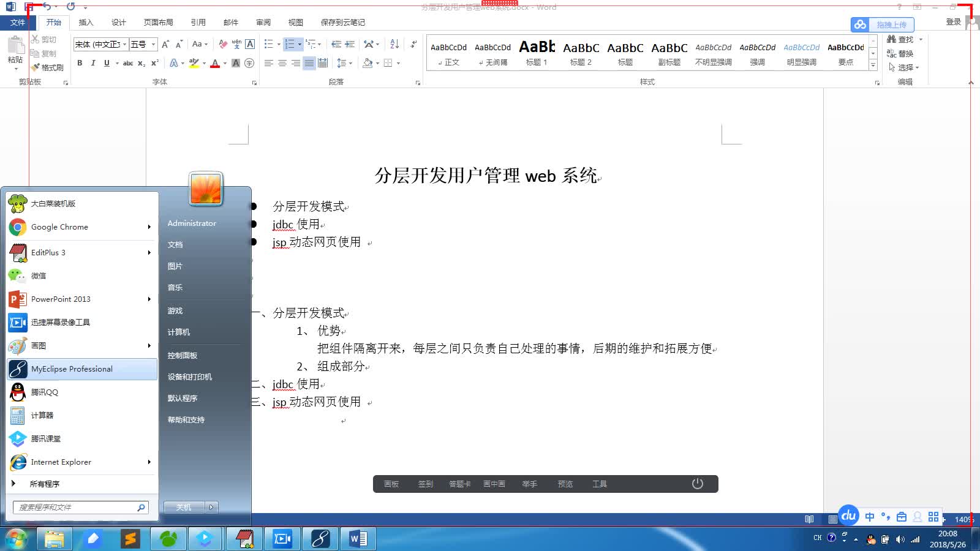The image size is (980, 551).
Task: Apply italic formatting
Action: [92, 62]
